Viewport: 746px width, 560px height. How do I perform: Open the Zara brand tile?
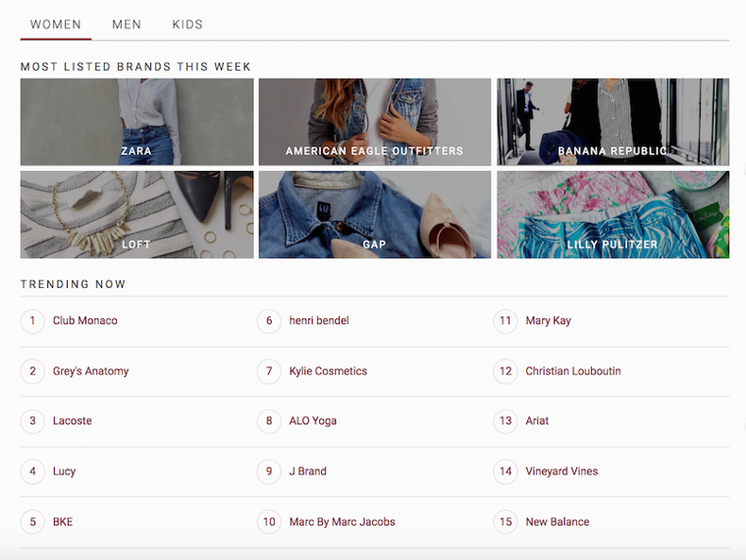(x=137, y=122)
